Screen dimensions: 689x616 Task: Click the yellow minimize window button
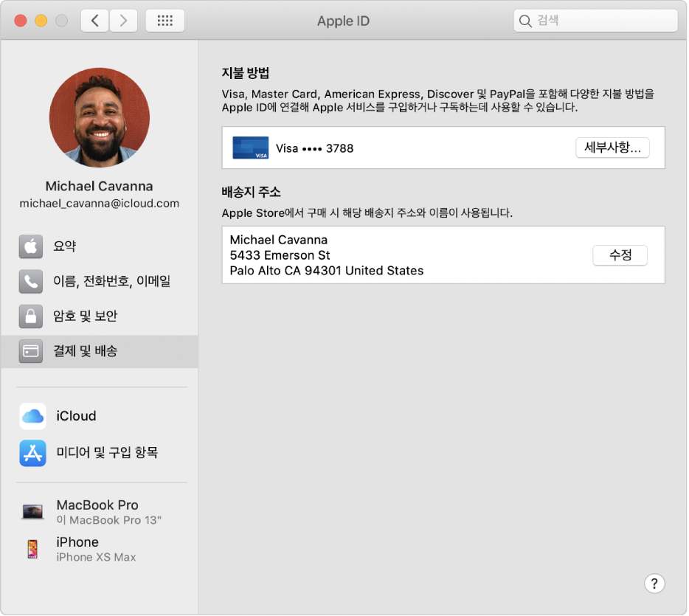click(41, 21)
